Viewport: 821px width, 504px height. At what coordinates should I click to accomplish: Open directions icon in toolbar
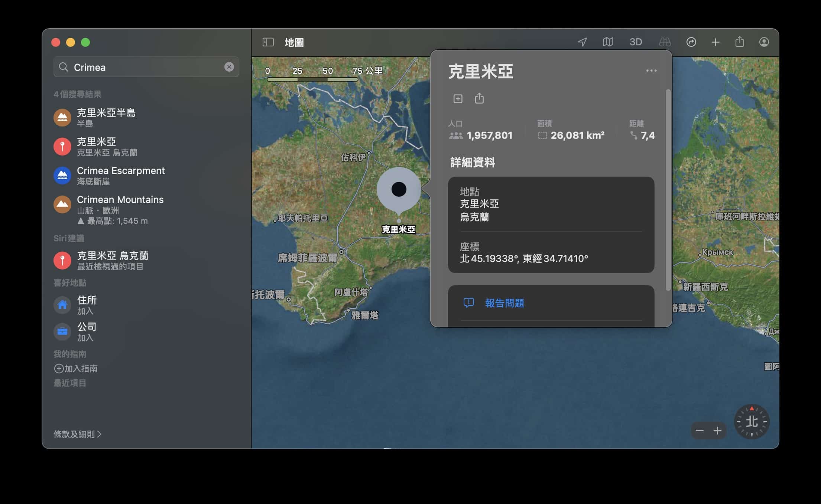[x=691, y=42]
